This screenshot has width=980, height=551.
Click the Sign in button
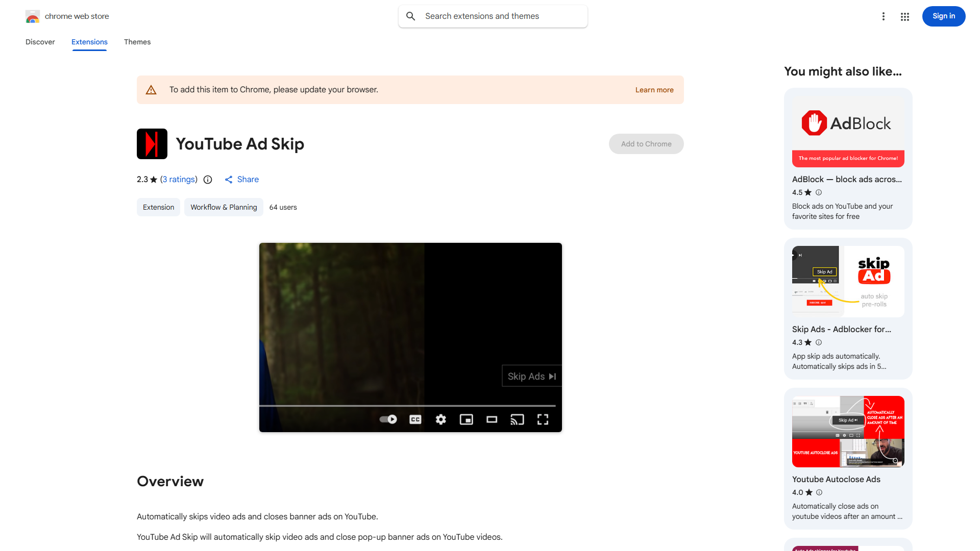tap(943, 16)
